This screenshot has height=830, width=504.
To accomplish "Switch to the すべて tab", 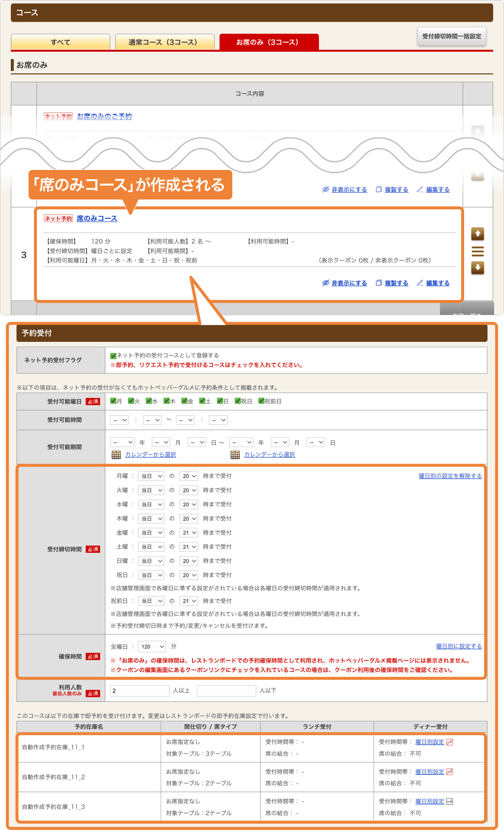I will pos(61,42).
